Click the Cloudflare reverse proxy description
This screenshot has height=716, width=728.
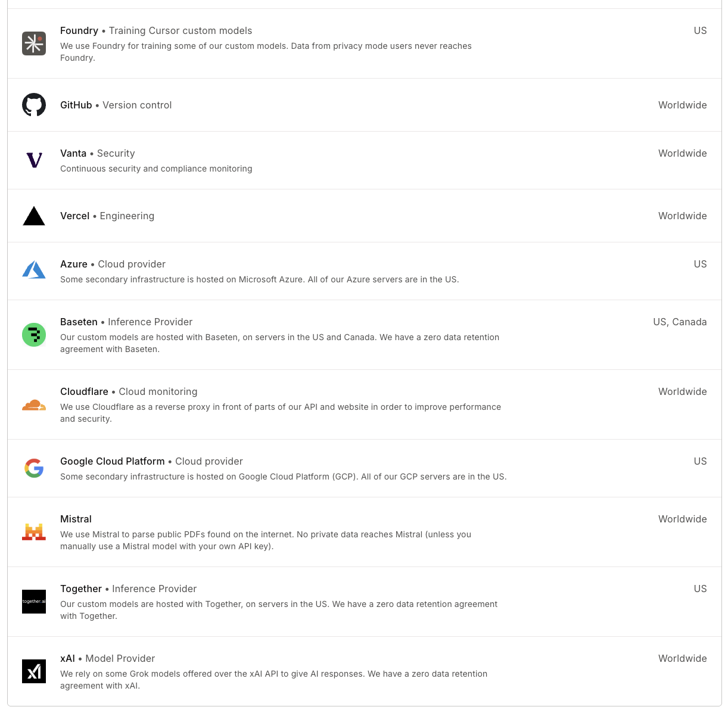[x=280, y=413]
